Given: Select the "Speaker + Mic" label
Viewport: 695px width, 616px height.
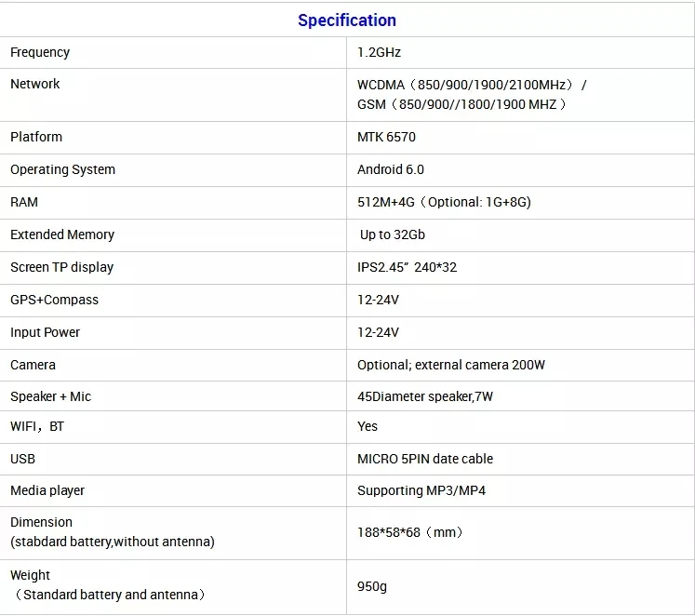Looking at the screenshot, I should (x=50, y=396).
